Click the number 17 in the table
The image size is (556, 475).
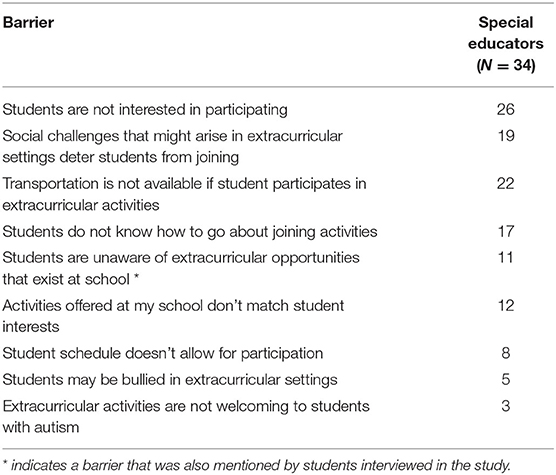(506, 231)
